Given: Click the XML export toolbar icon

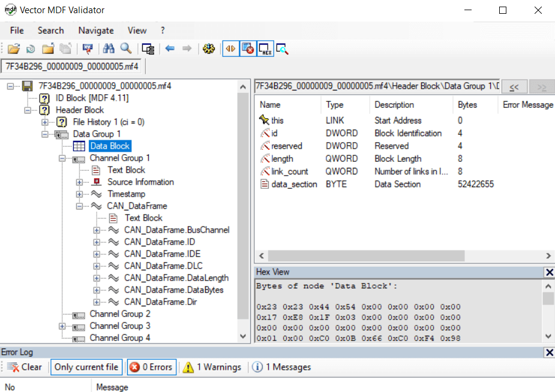Looking at the screenshot, I should (88, 49).
